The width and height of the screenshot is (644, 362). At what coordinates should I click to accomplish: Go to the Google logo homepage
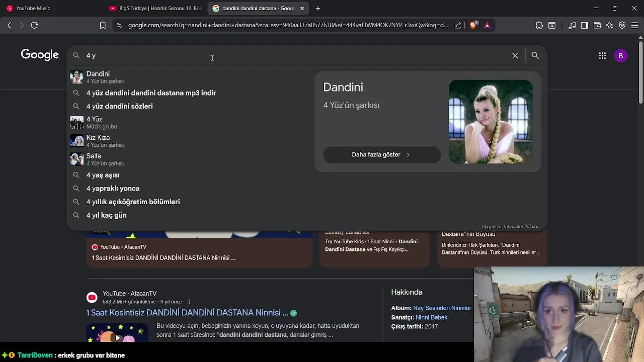click(40, 55)
